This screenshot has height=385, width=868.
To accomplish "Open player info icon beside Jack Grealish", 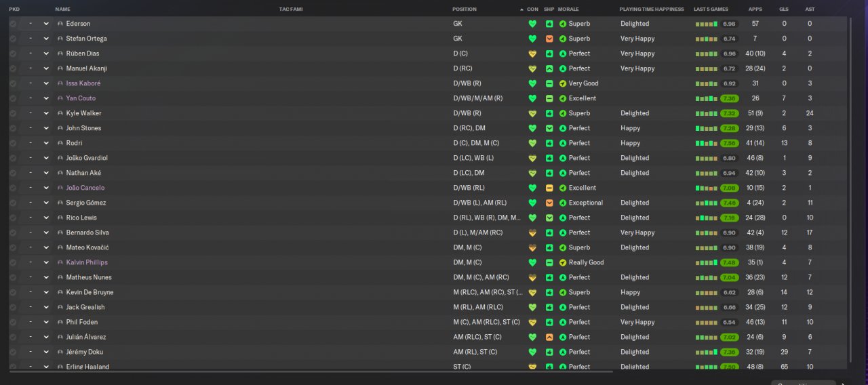I will click(x=60, y=307).
